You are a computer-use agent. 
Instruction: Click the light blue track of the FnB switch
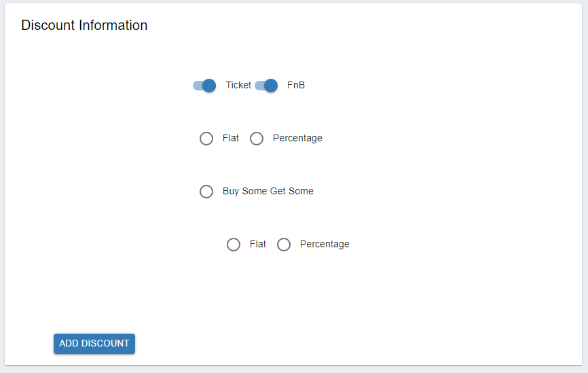coord(259,86)
